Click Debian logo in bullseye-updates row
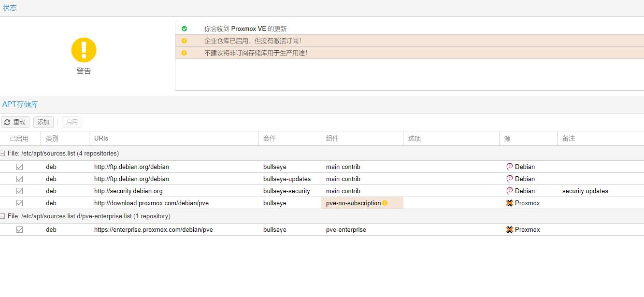 [510, 179]
